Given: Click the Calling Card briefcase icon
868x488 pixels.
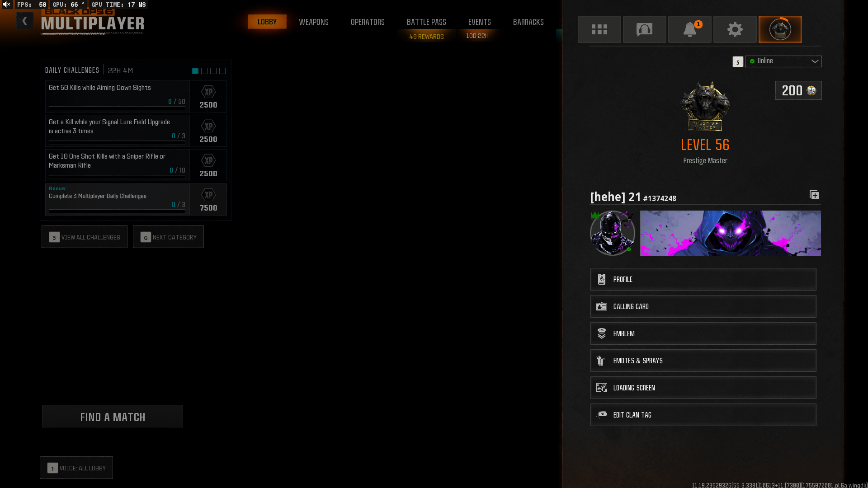Looking at the screenshot, I should [602, 306].
